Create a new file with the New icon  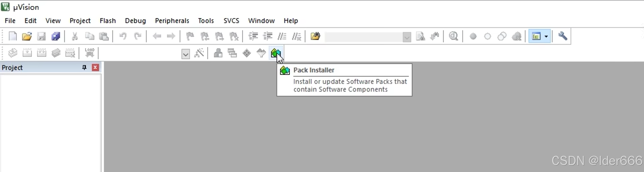pos(13,36)
